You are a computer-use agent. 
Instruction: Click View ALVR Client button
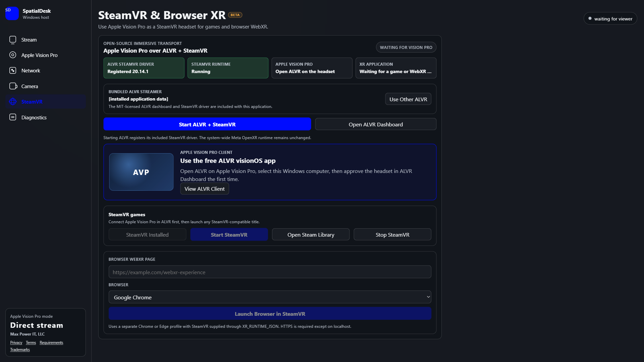point(205,189)
